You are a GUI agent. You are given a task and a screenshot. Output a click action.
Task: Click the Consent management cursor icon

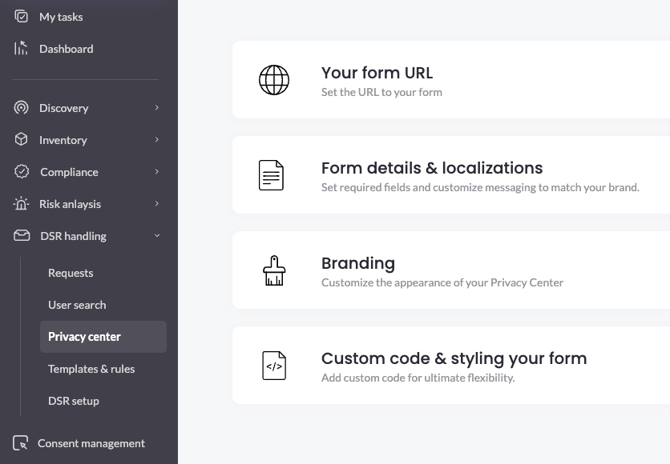pos(21,443)
